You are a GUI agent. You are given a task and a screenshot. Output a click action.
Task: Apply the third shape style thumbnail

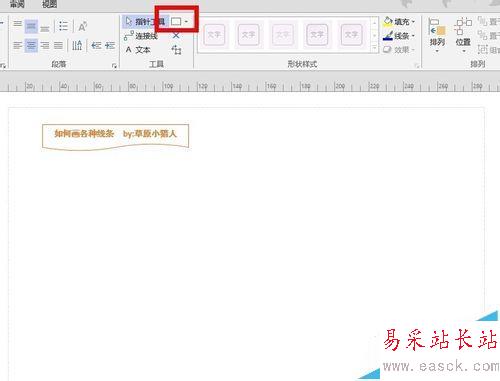pyautogui.click(x=283, y=34)
